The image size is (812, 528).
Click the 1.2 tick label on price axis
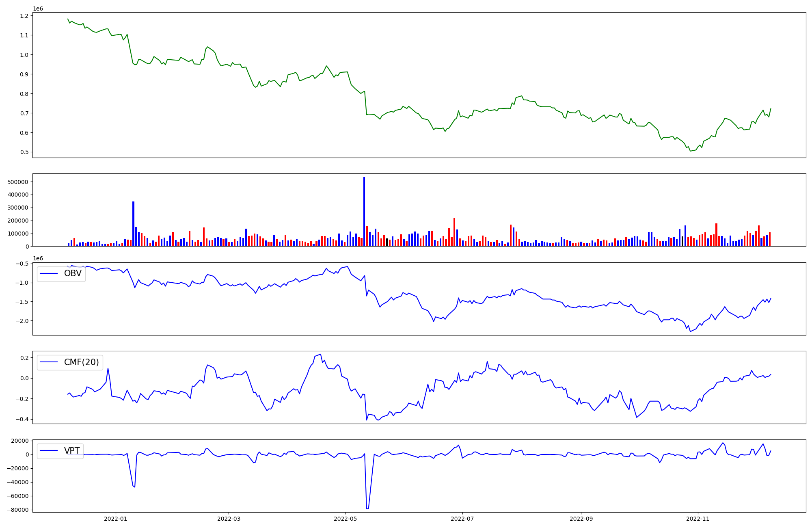(x=24, y=16)
